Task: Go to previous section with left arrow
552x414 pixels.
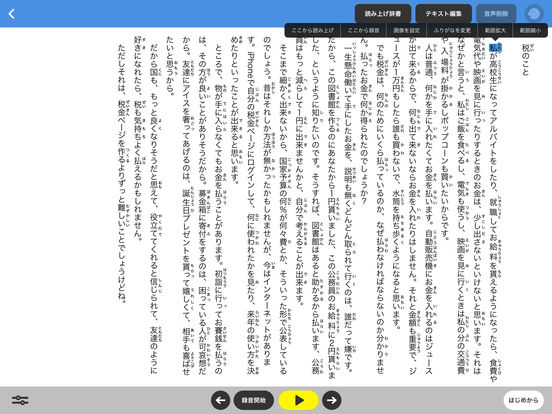Action: (221, 400)
